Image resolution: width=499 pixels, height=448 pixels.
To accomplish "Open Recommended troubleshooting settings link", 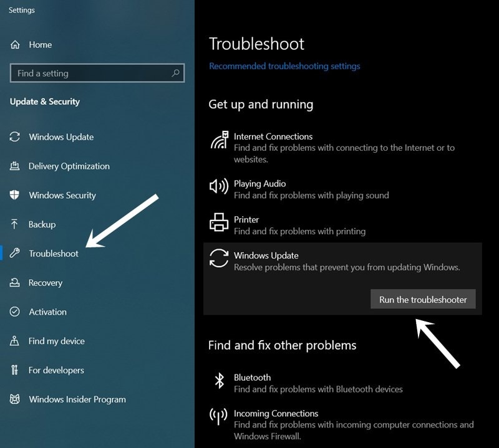I will pyautogui.click(x=284, y=66).
